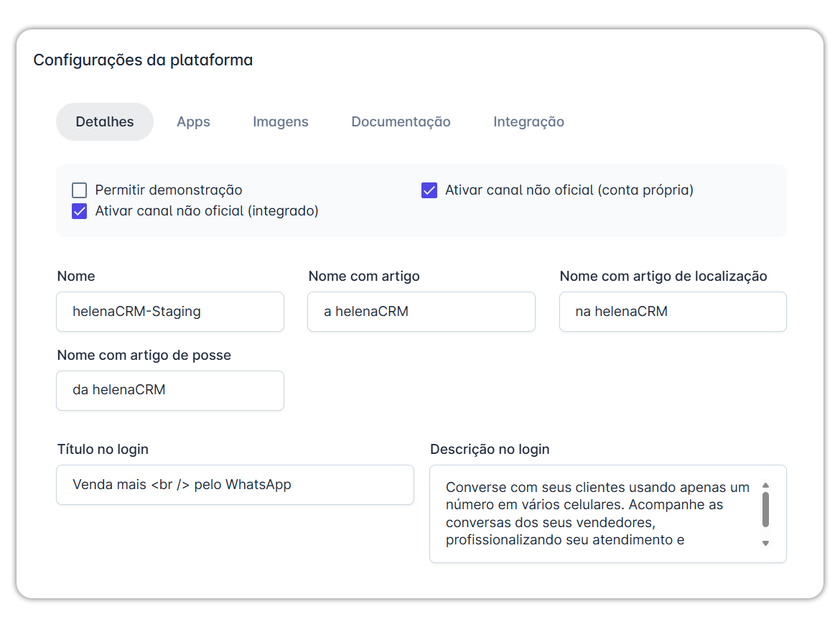Click the "Nome com artigo de localização" field

coord(672,312)
